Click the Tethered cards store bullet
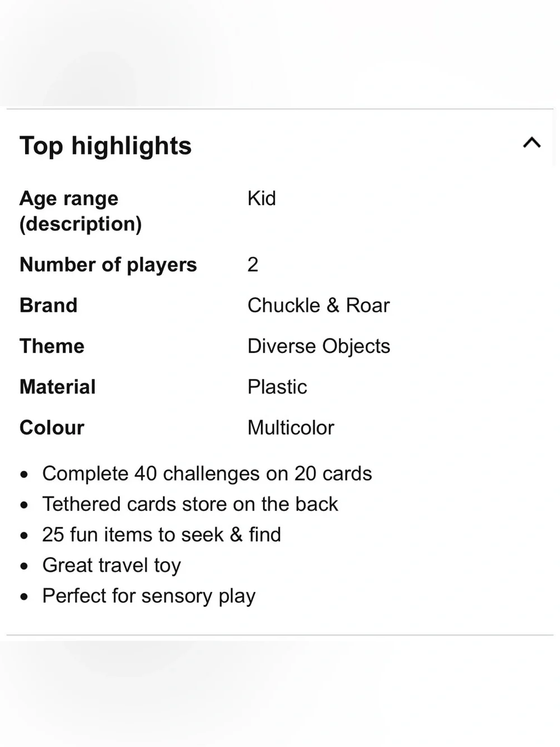The width and height of the screenshot is (560, 747). click(x=190, y=504)
